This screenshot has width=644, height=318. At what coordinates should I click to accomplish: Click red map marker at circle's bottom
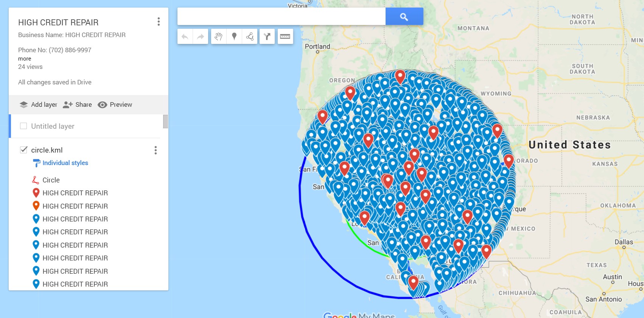click(413, 283)
